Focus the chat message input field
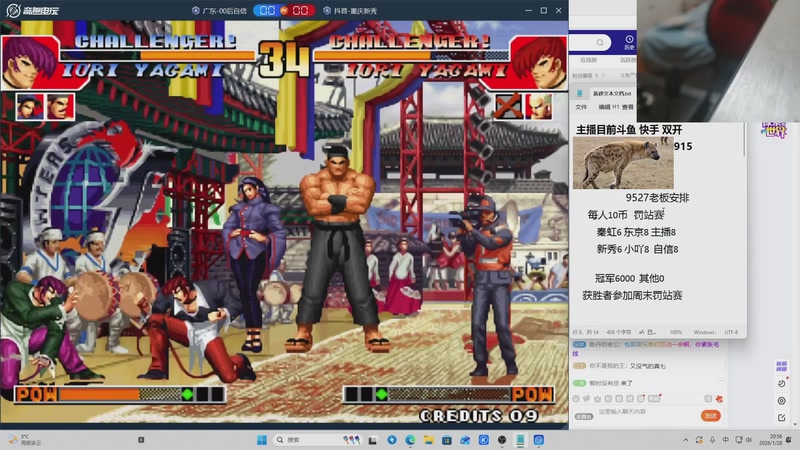The width and height of the screenshot is (800, 450). 647,412
